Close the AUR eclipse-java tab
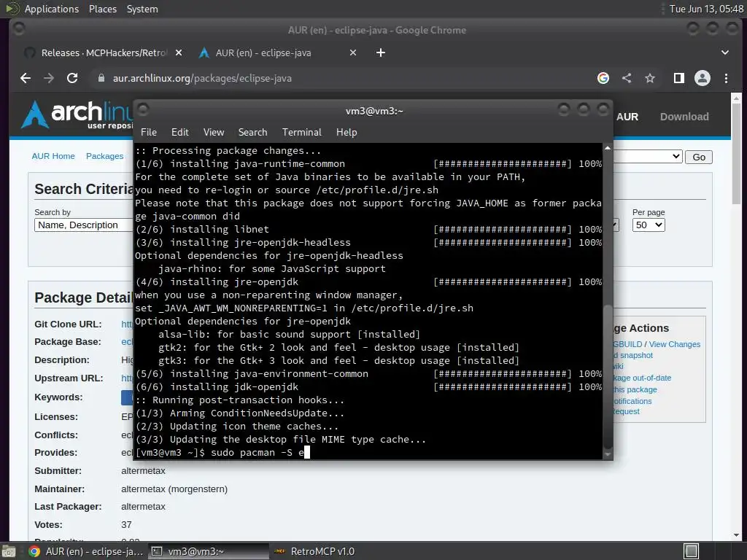The width and height of the screenshot is (747, 560). click(353, 52)
